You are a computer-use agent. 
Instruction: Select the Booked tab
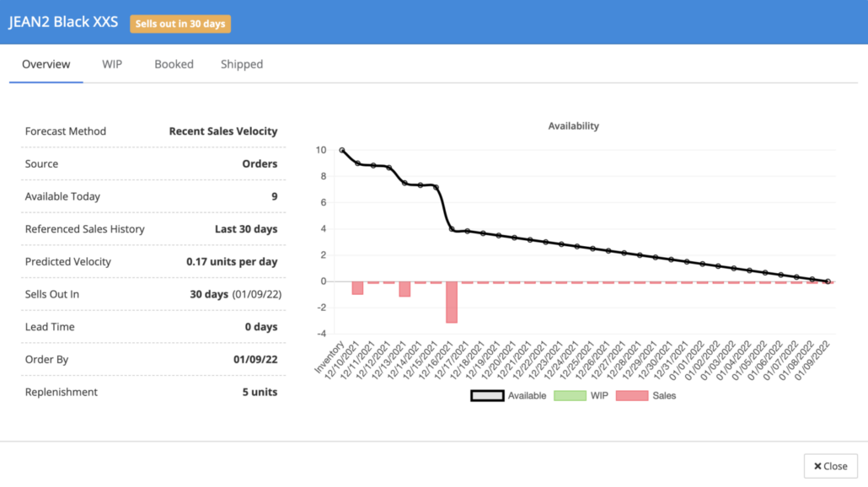[174, 64]
